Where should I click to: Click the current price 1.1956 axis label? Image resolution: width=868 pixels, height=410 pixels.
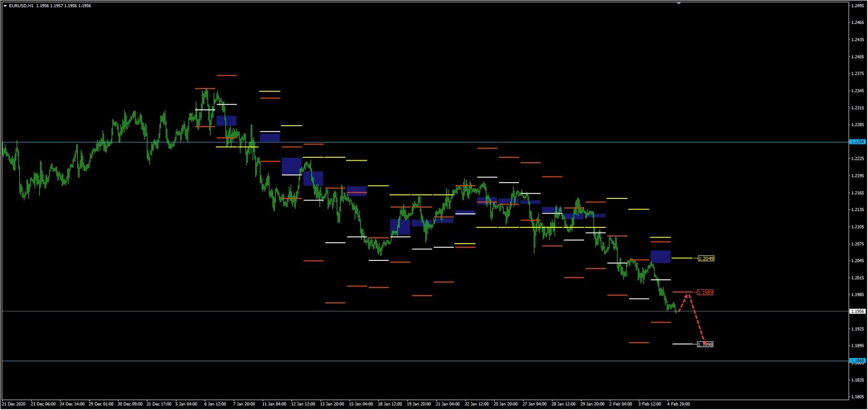(857, 311)
